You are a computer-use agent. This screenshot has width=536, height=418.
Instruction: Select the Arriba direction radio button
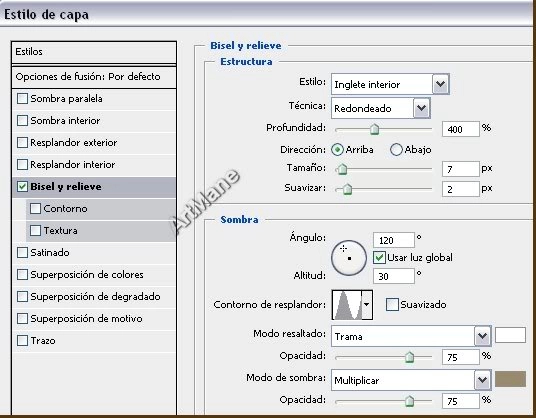(337, 150)
